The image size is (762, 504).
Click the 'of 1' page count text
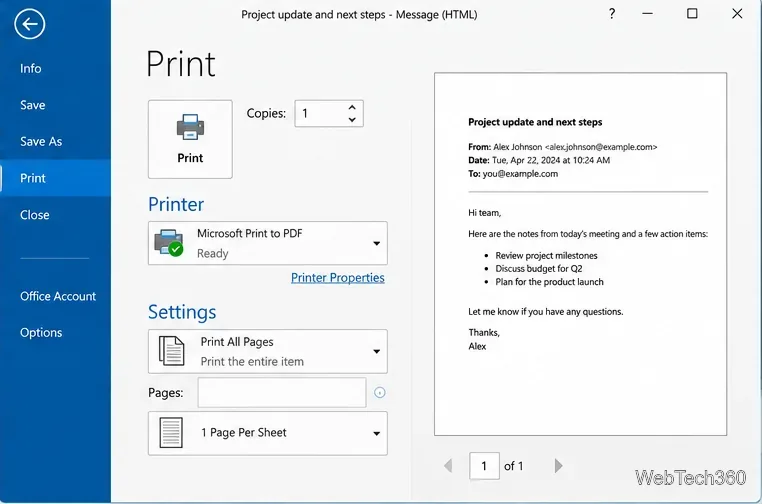pyautogui.click(x=514, y=466)
